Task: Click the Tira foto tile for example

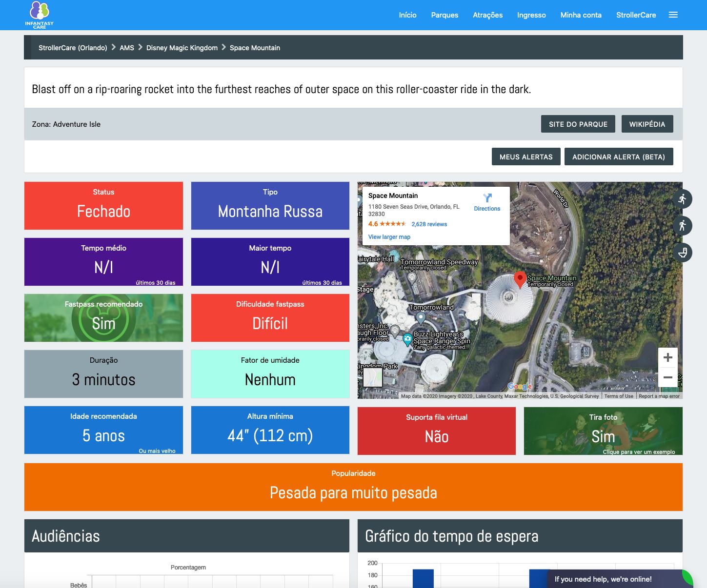Action: pos(603,431)
